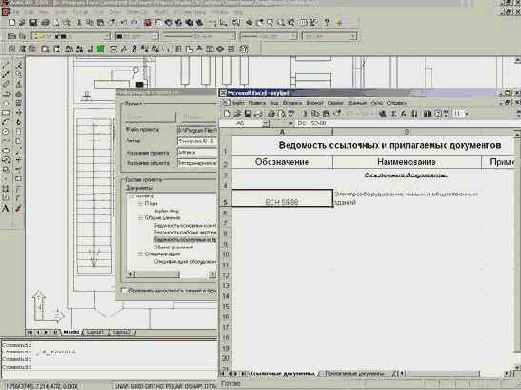Open the 'Файл' menu in Excel
The height and width of the screenshot is (390, 521).
click(x=238, y=103)
